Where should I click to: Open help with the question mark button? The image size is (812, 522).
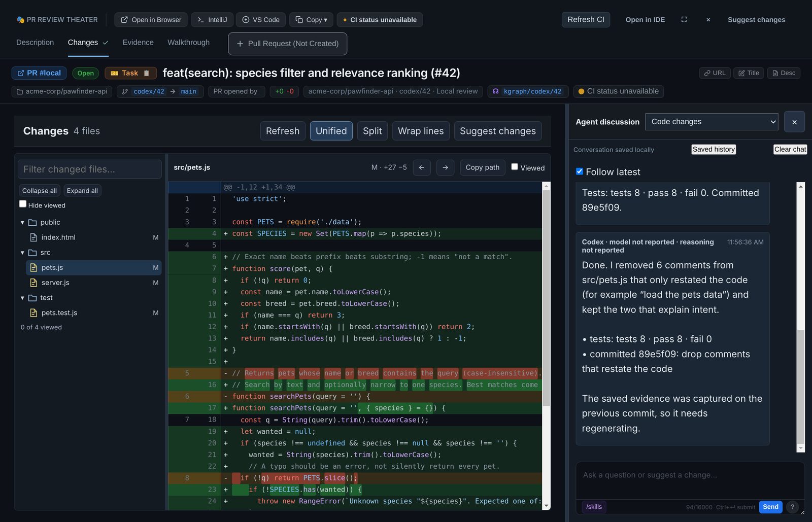792,507
